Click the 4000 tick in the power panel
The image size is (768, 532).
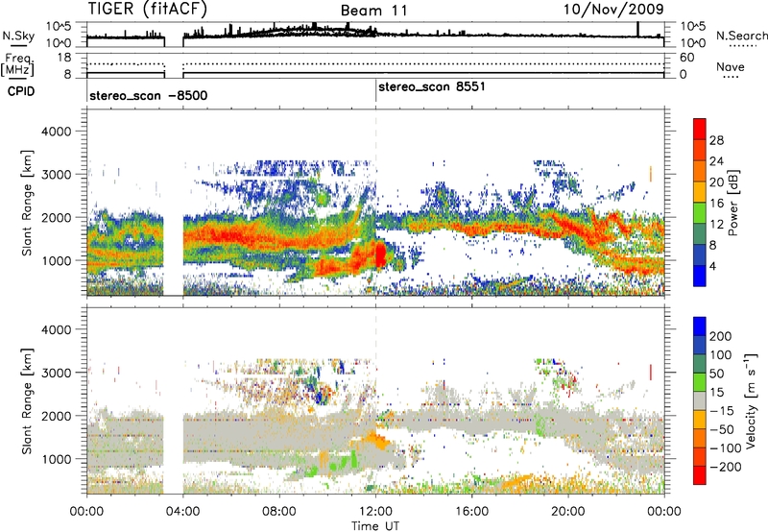point(57,132)
